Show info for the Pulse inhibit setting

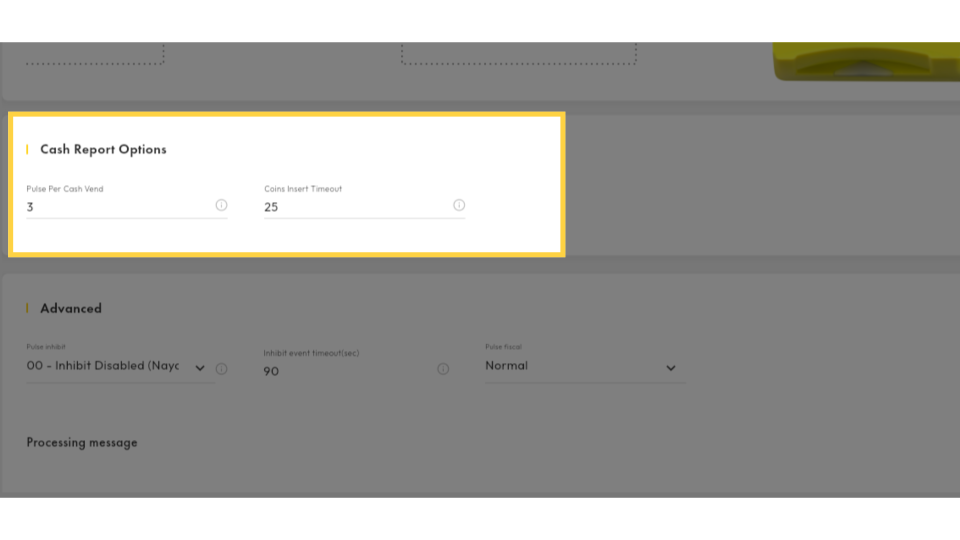click(x=221, y=368)
